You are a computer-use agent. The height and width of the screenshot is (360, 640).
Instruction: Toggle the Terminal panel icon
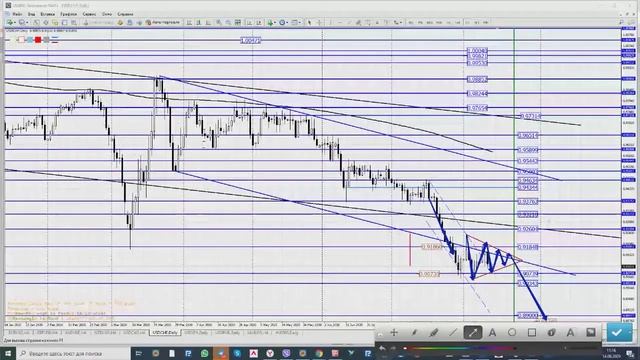64,22
